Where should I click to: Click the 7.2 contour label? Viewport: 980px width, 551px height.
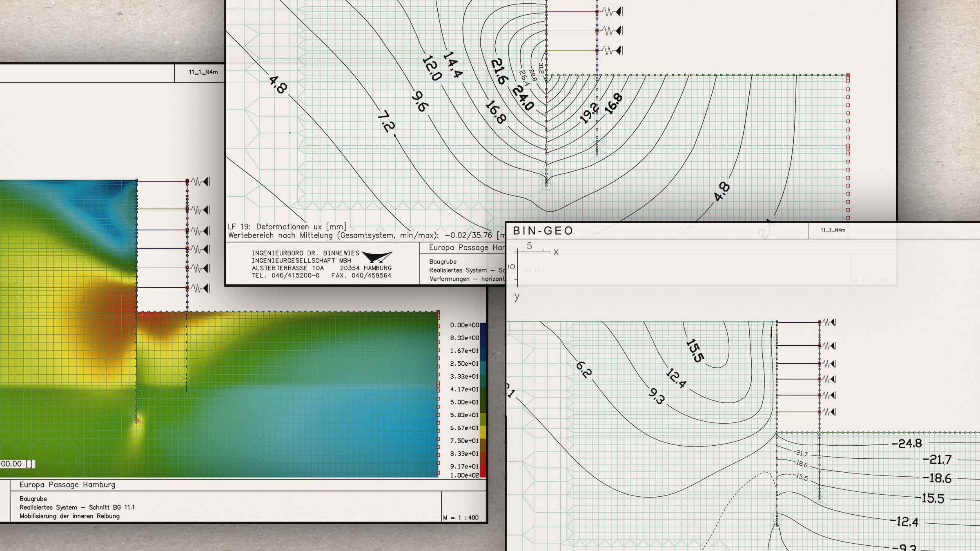385,122
